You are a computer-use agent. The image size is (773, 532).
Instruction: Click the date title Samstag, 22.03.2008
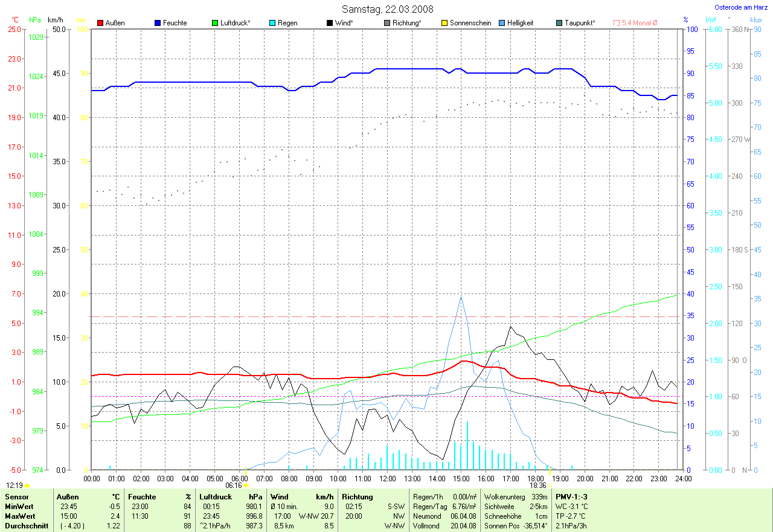(x=387, y=9)
